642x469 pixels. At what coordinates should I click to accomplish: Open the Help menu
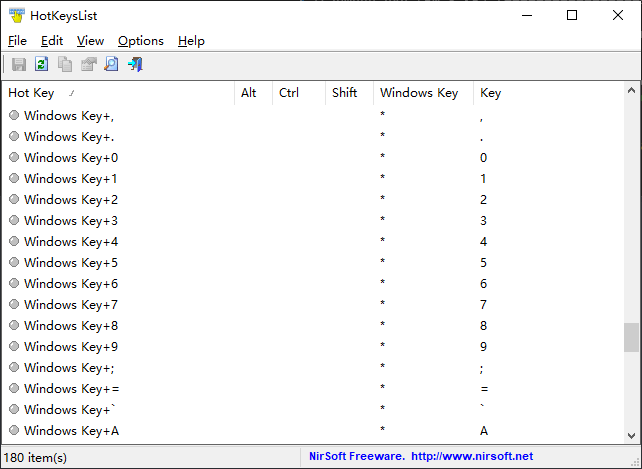[x=191, y=41]
